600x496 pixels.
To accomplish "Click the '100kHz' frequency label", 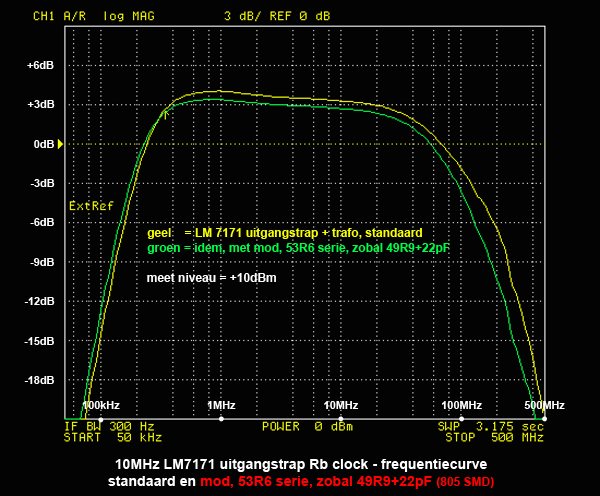I will point(101,405).
